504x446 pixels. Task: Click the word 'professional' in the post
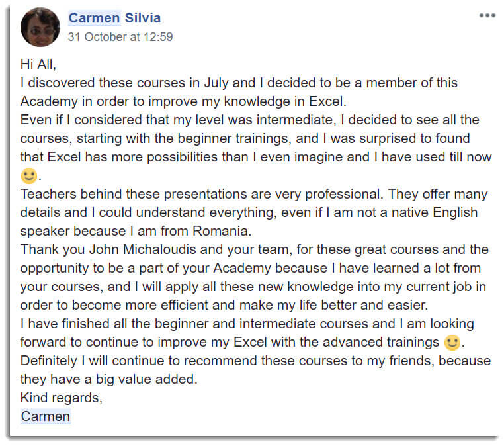(344, 194)
